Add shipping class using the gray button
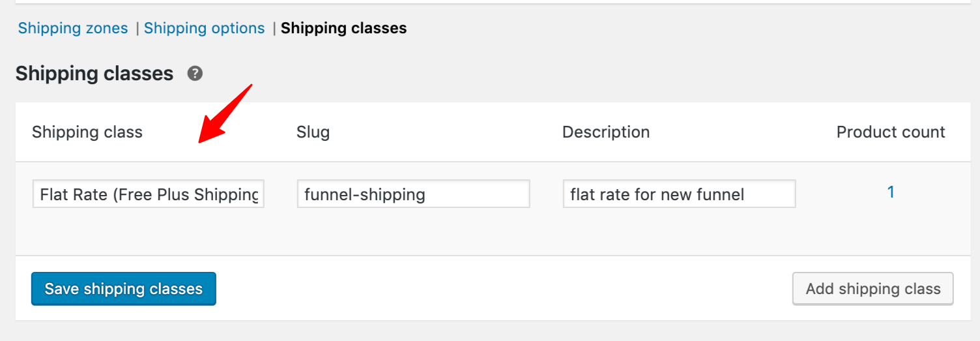This screenshot has height=341, width=980. (x=873, y=289)
